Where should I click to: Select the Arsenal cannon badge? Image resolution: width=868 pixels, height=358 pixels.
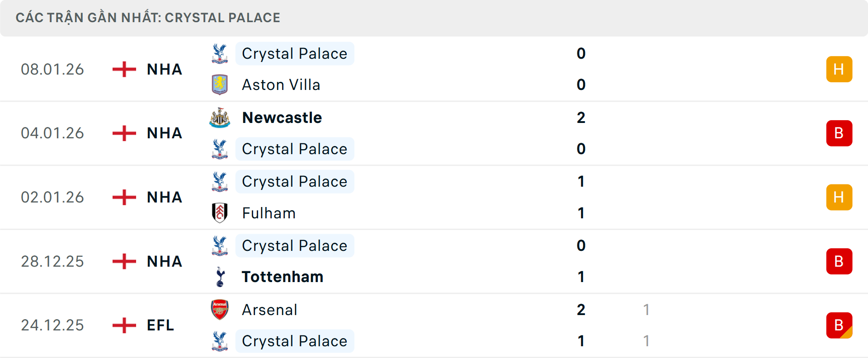pyautogui.click(x=220, y=310)
